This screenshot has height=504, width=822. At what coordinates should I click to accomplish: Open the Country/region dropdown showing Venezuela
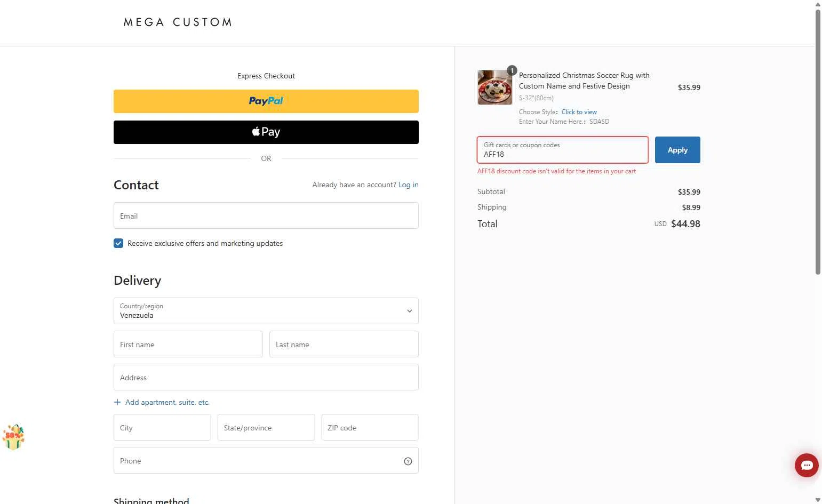coord(266,311)
